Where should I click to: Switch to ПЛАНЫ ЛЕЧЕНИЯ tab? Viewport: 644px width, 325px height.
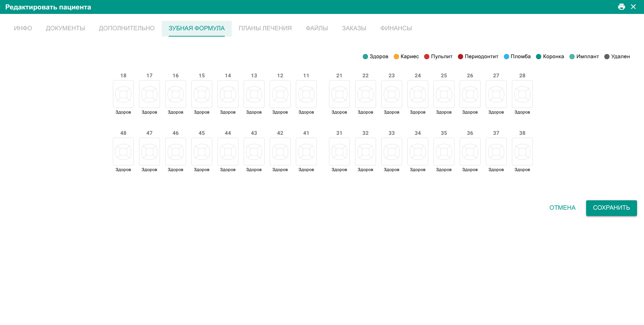point(265,28)
